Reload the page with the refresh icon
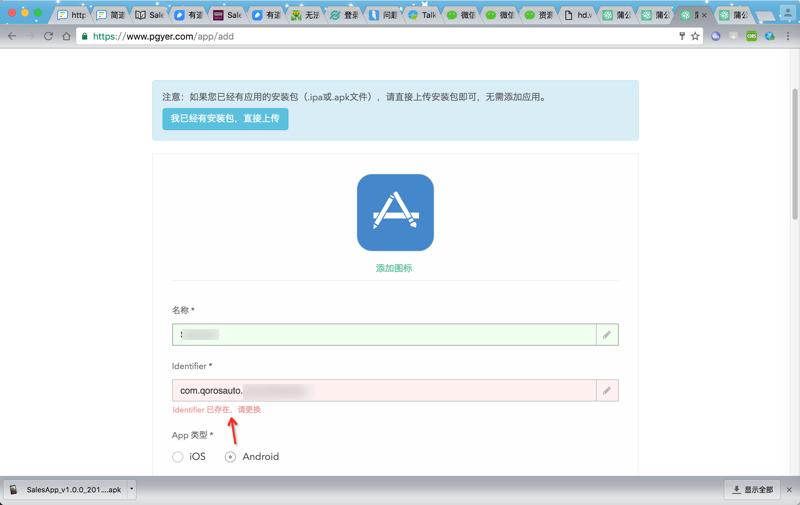Viewport: 800px width, 505px height. coord(48,36)
